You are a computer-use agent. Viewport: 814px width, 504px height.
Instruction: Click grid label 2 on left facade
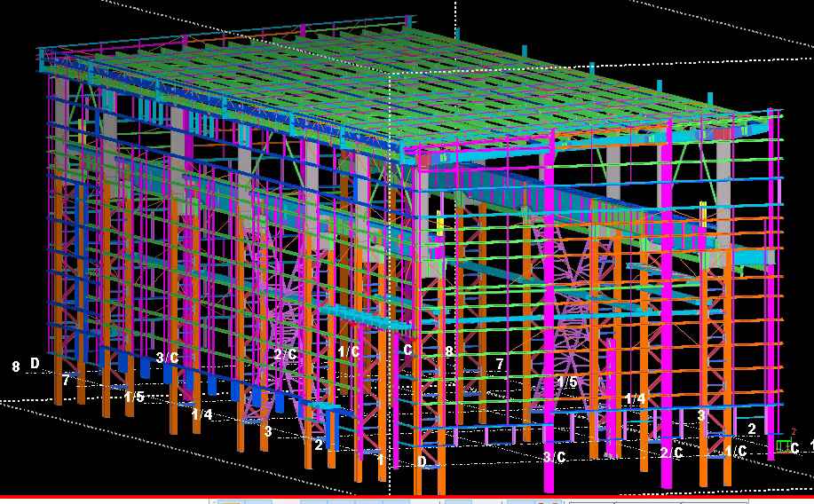319,445
